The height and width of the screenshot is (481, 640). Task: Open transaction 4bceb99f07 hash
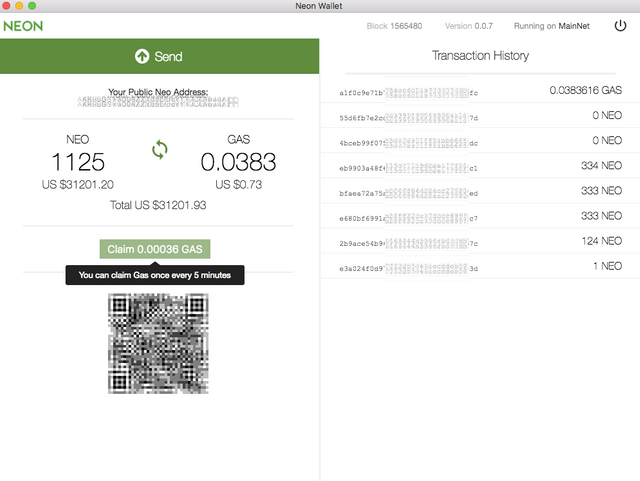[x=408, y=143]
